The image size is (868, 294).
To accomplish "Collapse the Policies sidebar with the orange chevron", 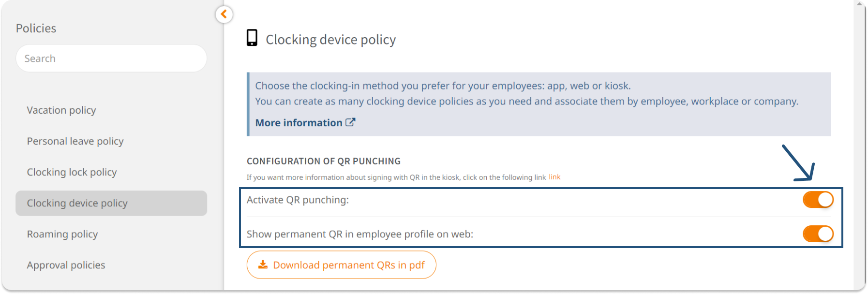I will [224, 15].
